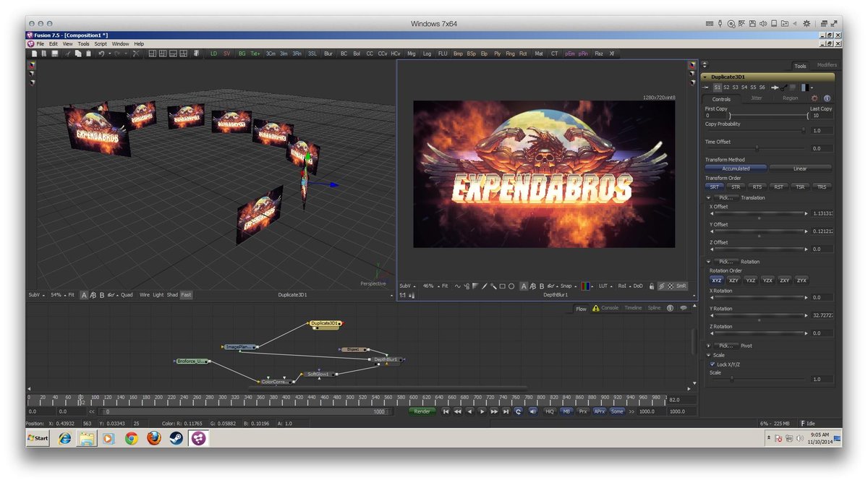The width and height of the screenshot is (868, 483).
Task: Toggle the Prx proxy button
Action: (583, 411)
